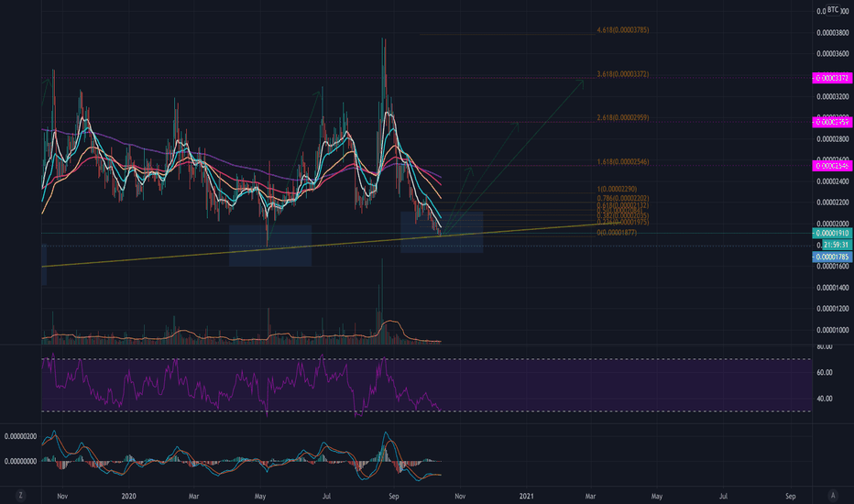Select the 3.618(0.00003372) Fibonacci level label
This screenshot has height=504, width=854.
(622, 74)
